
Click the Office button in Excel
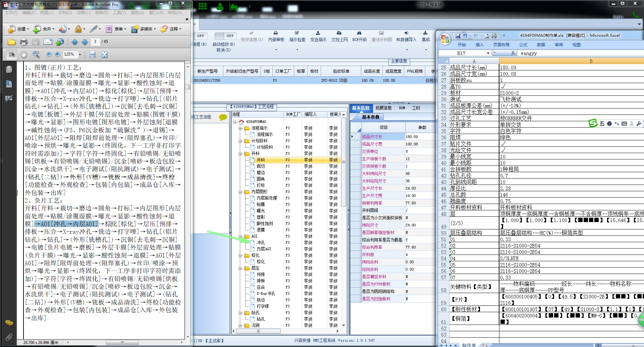[445, 39]
